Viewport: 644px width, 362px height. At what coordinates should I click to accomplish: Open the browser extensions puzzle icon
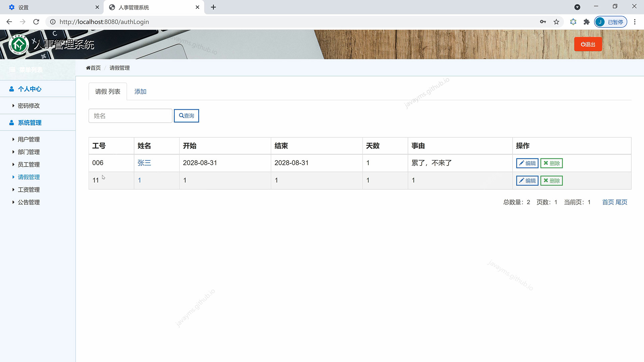pos(586,21)
